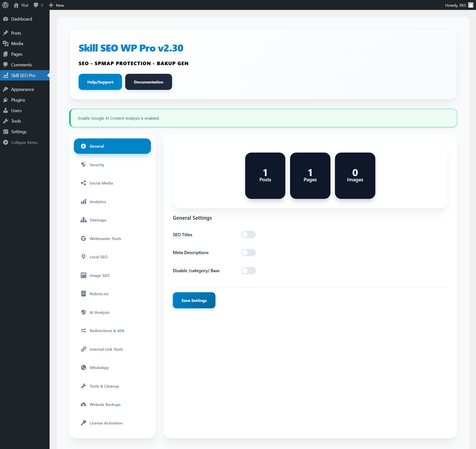Click the Security shield icon
The width and height of the screenshot is (476, 449).
83,164
